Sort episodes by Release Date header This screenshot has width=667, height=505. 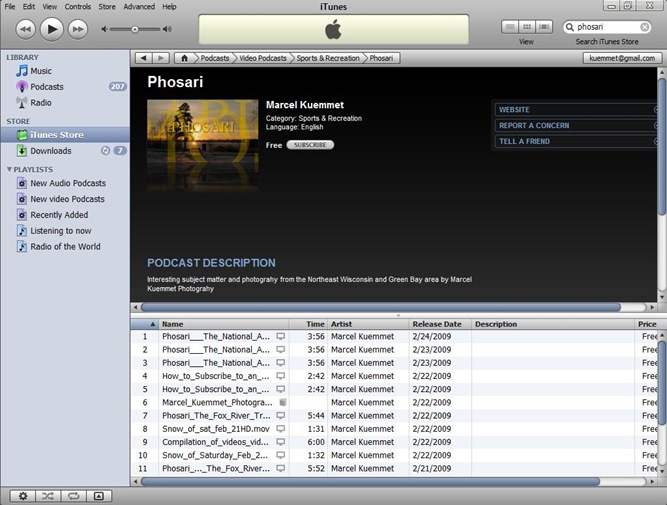440,324
